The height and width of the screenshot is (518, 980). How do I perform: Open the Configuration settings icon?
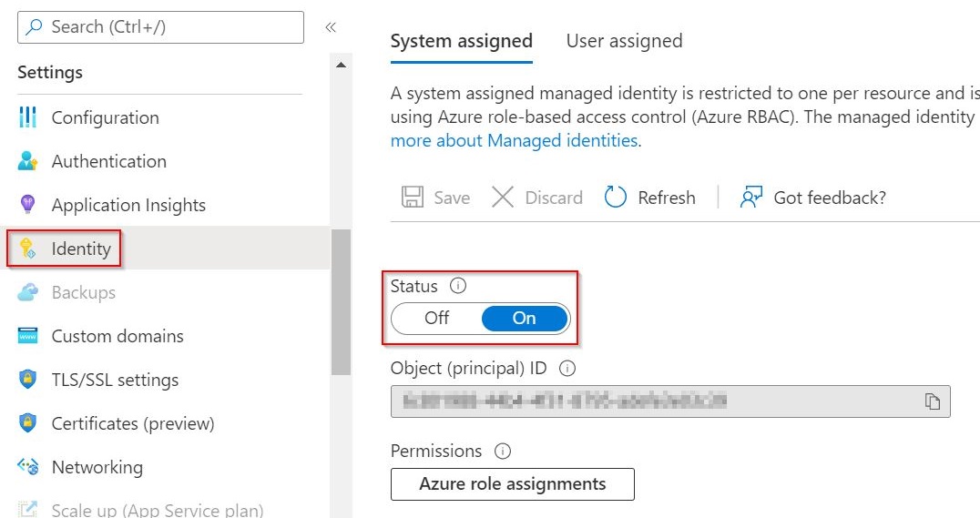pyautogui.click(x=27, y=117)
